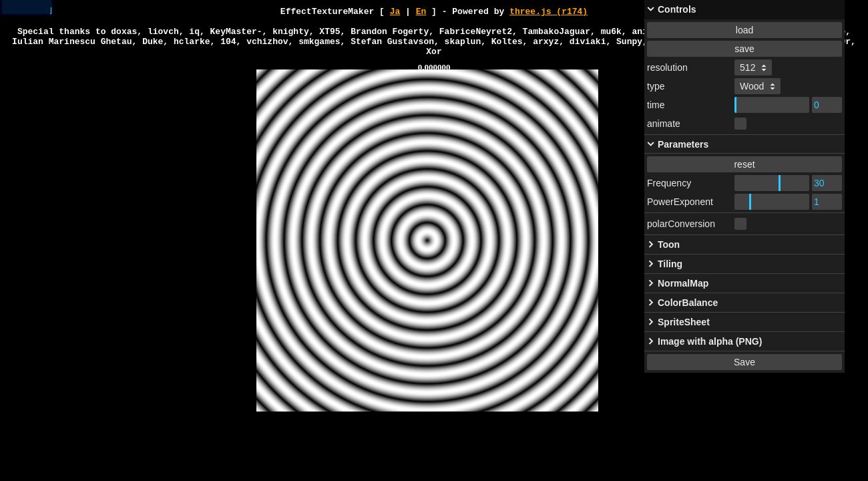868x481 pixels.
Task: Click the bottom Save button
Action: pos(744,362)
